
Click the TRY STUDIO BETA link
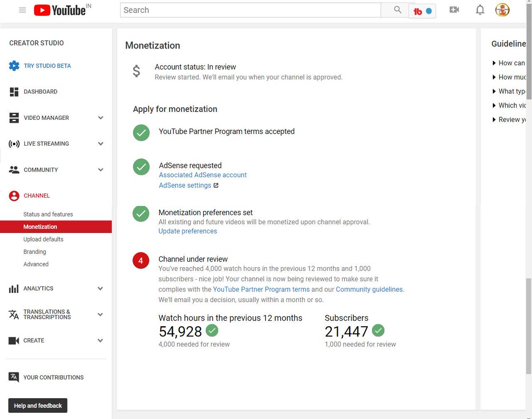point(47,66)
